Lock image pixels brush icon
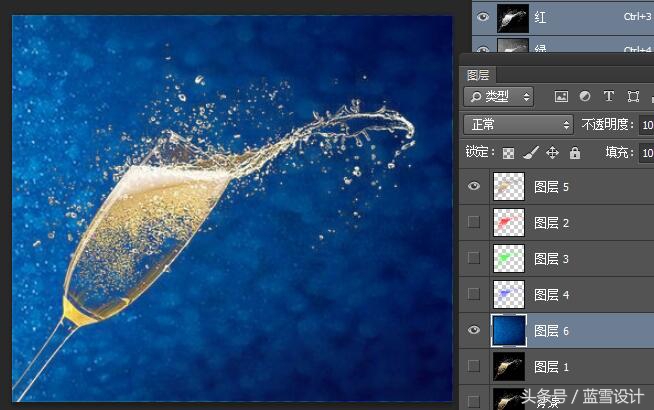654x410 pixels. tap(531, 153)
